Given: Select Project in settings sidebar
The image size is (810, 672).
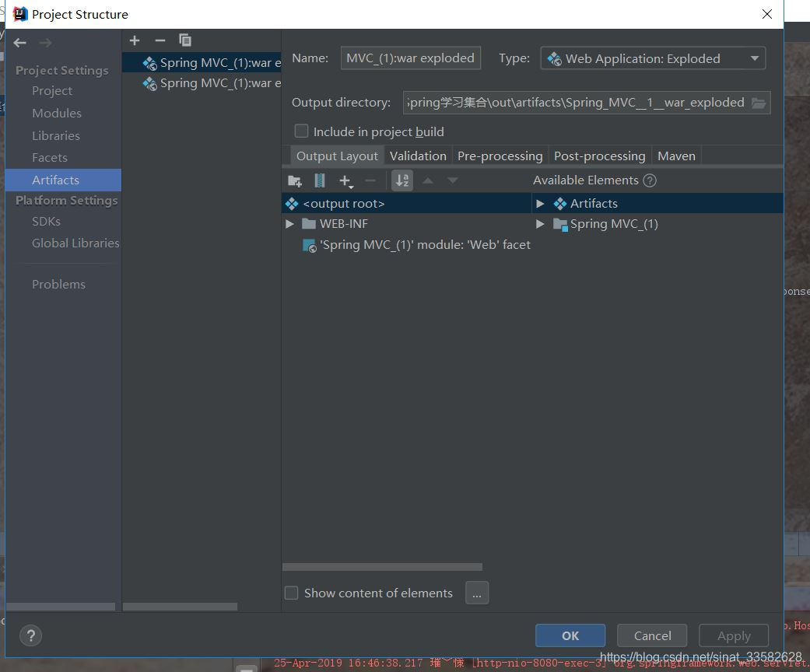Looking at the screenshot, I should click(x=52, y=91).
